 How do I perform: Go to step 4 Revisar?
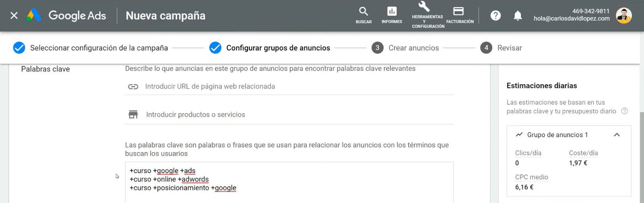[501, 48]
